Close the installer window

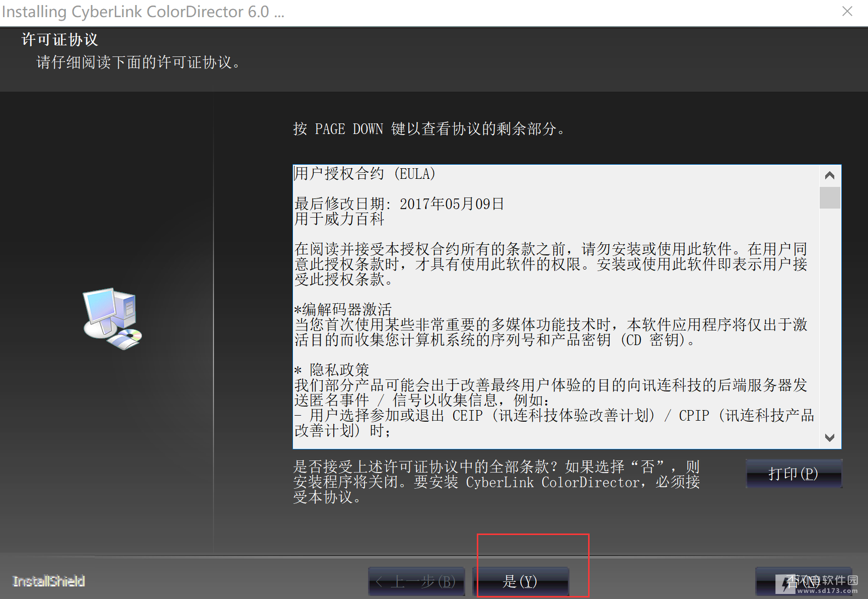tap(847, 12)
